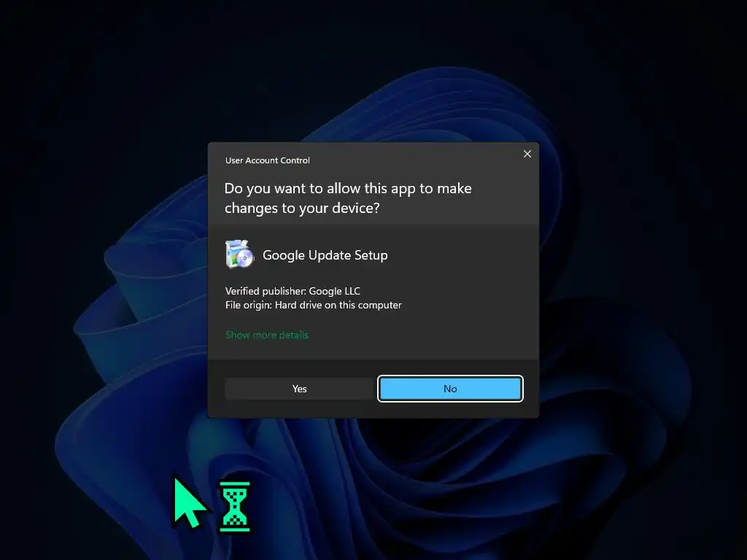The image size is (747, 560).
Task: Click the File origin: Hard drive text
Action: point(313,305)
